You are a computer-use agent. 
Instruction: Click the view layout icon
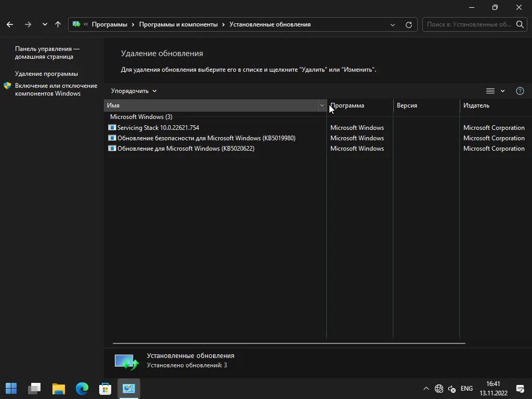(490, 91)
